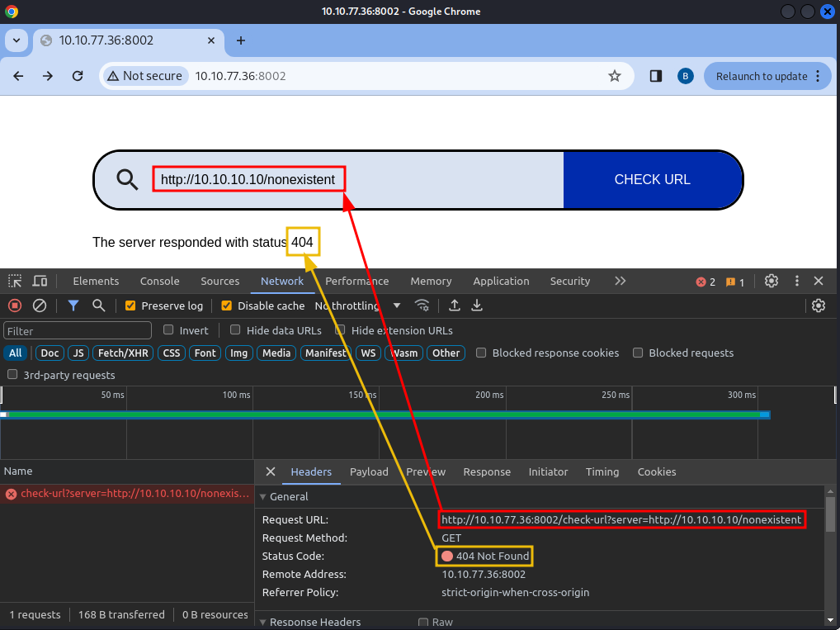
Task: Open the Chrome profile B avatar
Action: [685, 76]
